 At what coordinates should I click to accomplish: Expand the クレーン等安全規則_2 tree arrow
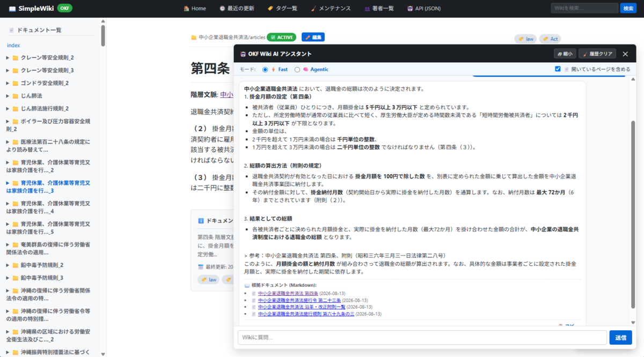coord(8,57)
